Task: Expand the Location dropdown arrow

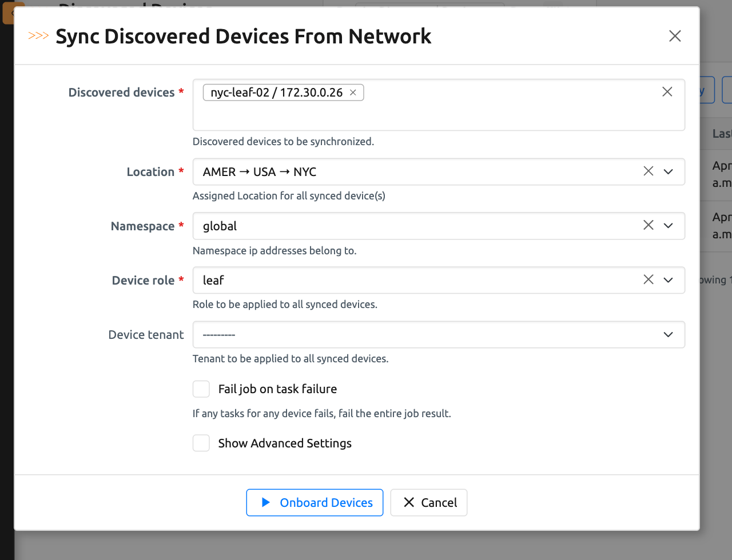Action: coord(668,171)
